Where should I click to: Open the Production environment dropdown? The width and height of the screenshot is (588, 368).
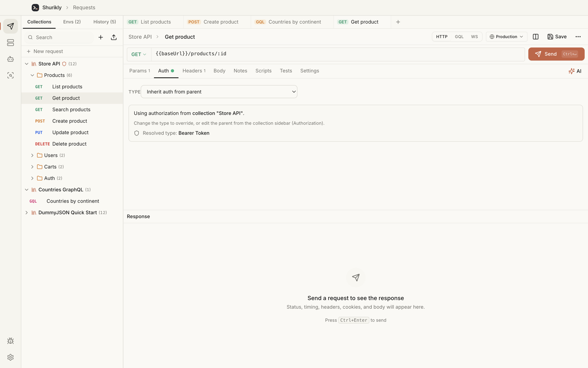coord(506,37)
